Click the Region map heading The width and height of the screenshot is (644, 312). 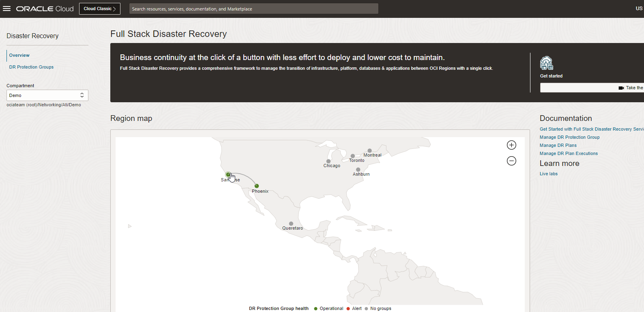pyautogui.click(x=131, y=118)
